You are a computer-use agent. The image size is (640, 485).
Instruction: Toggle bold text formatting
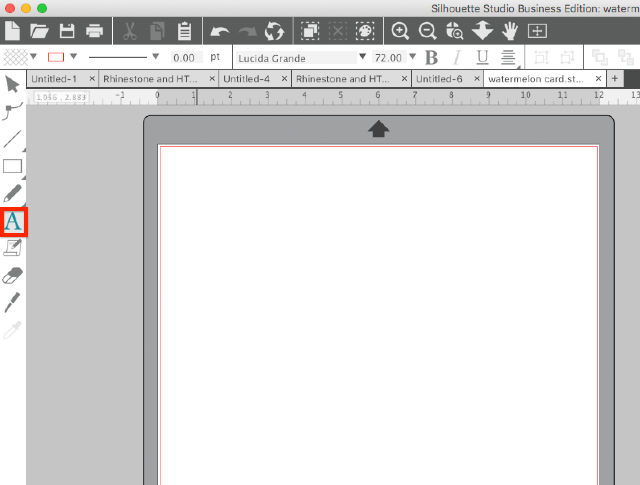(431, 58)
